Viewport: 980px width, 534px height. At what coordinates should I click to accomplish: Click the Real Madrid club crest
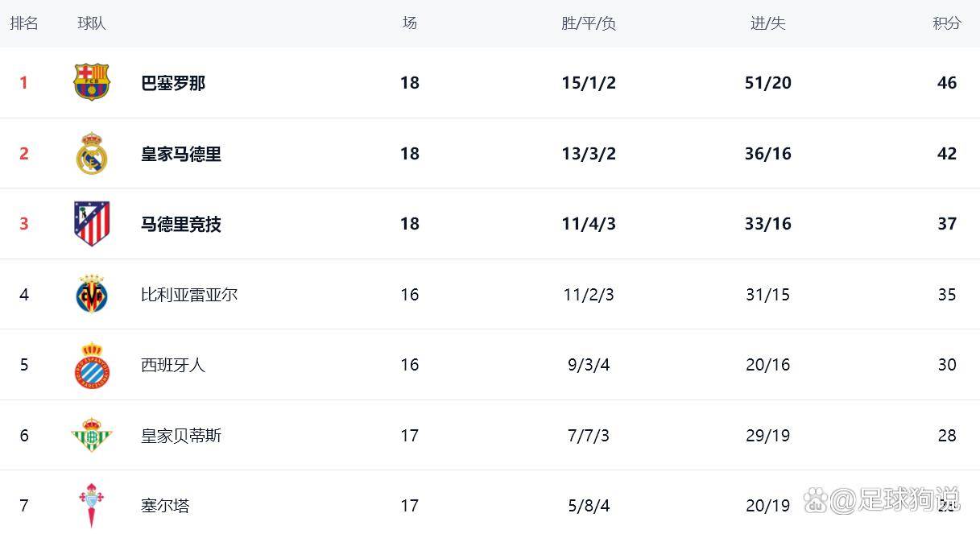click(92, 153)
